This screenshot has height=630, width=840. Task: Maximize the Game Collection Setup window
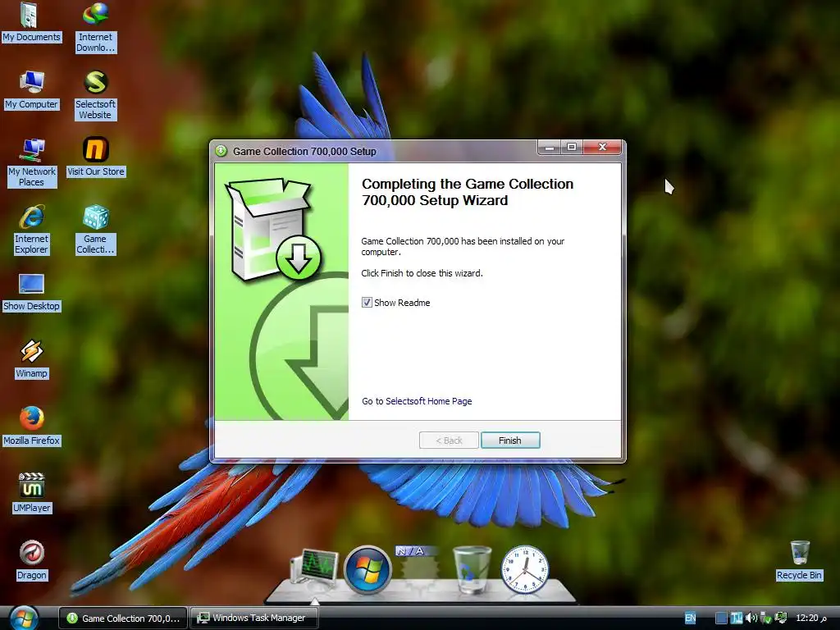tap(572, 148)
